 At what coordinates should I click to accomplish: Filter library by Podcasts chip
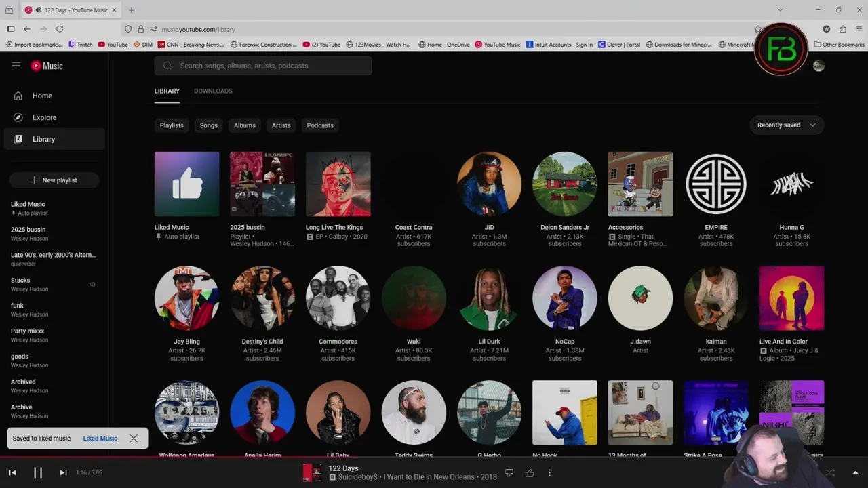320,125
